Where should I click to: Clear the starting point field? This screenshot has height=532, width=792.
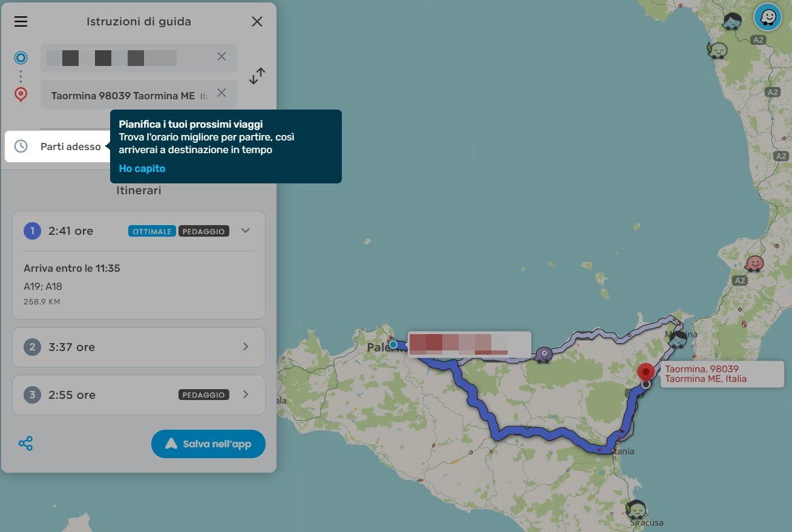tap(221, 56)
